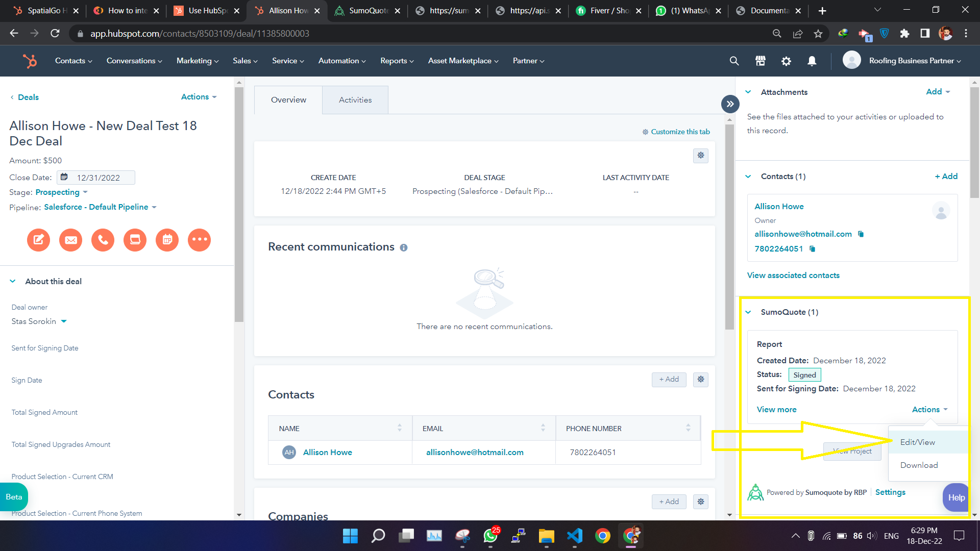Image resolution: width=980 pixels, height=551 pixels.
Task: Open the notifications bell
Action: (x=812, y=61)
